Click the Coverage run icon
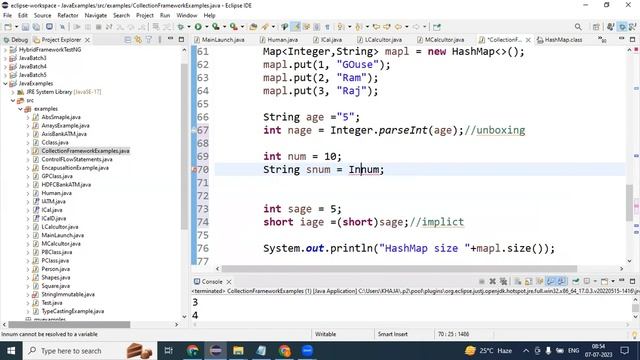Viewport: 640px width, 360px height. [x=216, y=27]
